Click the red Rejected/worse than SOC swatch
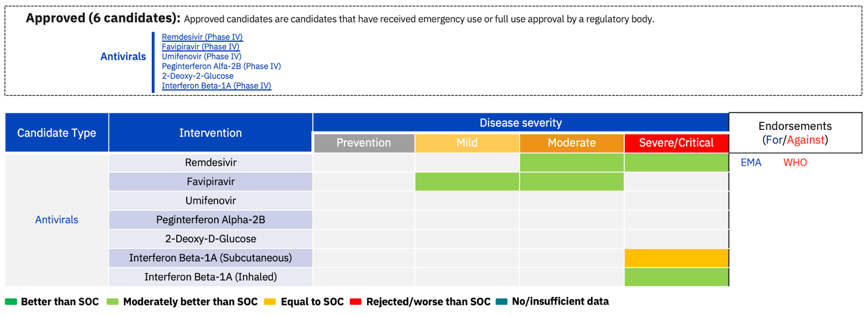The height and width of the screenshot is (316, 868). 355,302
